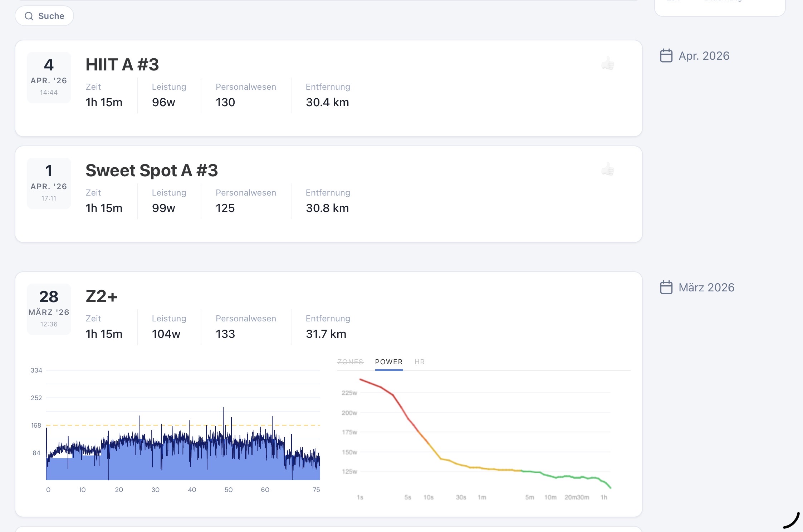Click the 28 März '26 date badge
The width and height of the screenshot is (803, 532).
point(49,309)
